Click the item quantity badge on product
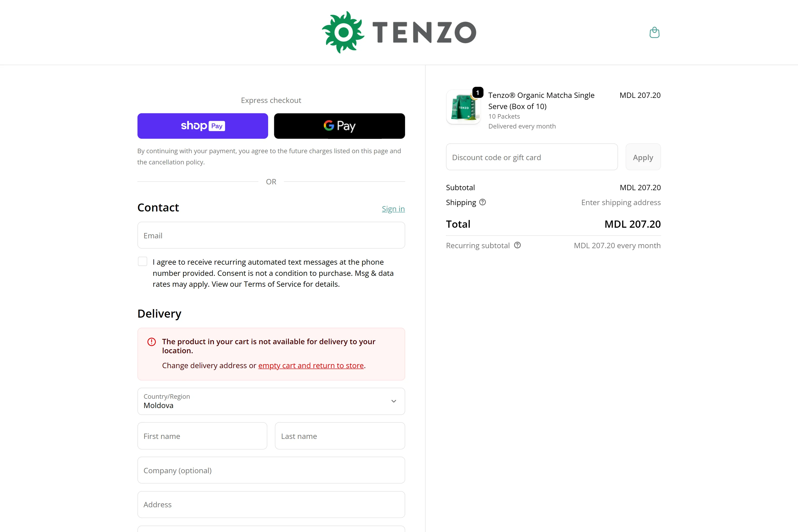Viewport: 798px width, 532px height. [x=478, y=93]
